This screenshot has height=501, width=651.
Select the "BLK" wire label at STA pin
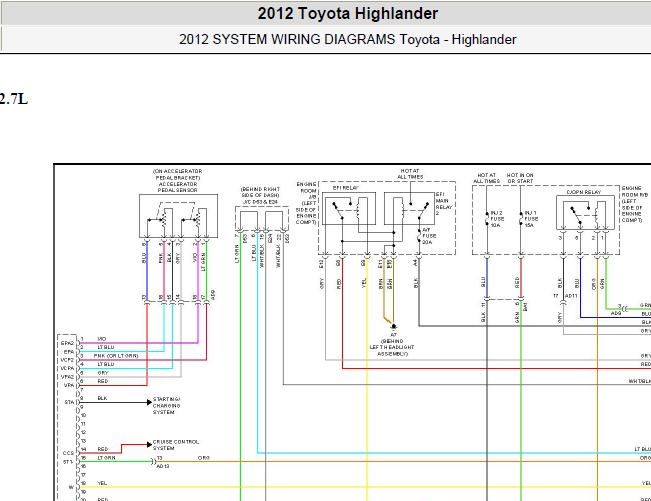coord(102,398)
